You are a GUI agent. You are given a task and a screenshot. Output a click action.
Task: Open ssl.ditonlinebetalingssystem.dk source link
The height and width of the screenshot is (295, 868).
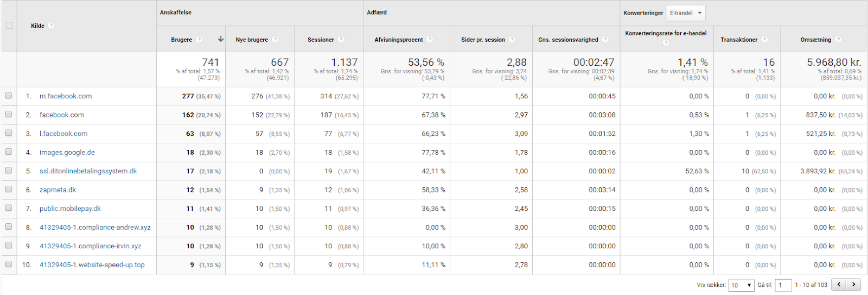(88, 171)
